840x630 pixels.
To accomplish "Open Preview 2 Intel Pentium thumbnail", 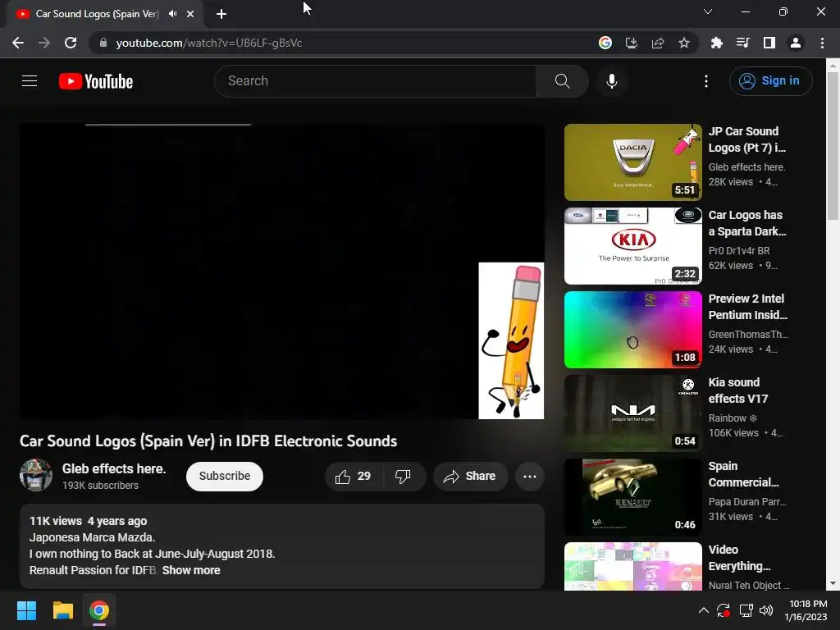I will coord(632,330).
